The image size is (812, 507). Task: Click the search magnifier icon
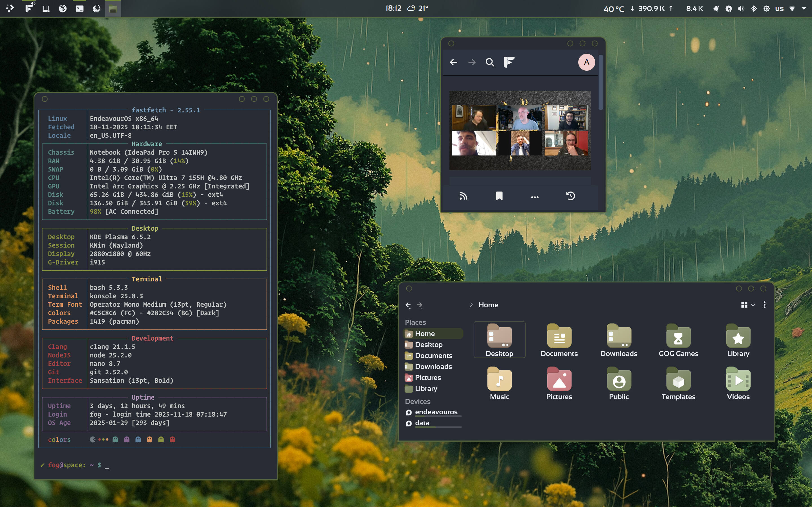(489, 62)
